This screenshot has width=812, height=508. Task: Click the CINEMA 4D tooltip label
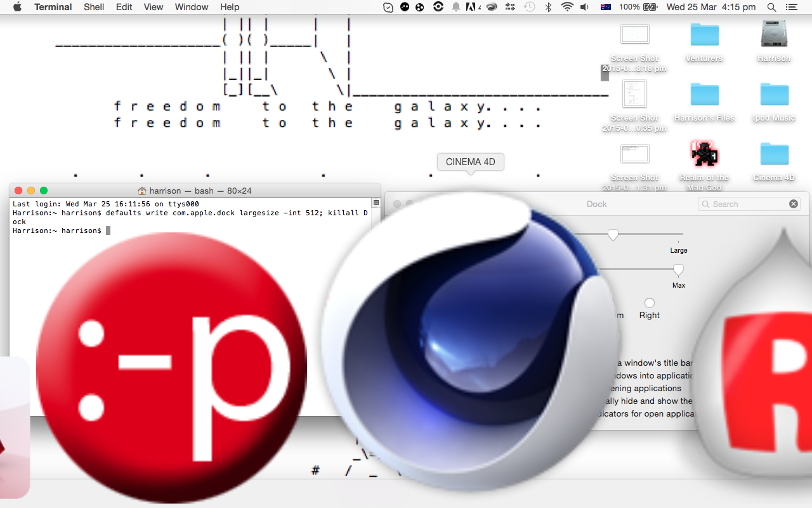[470, 162]
